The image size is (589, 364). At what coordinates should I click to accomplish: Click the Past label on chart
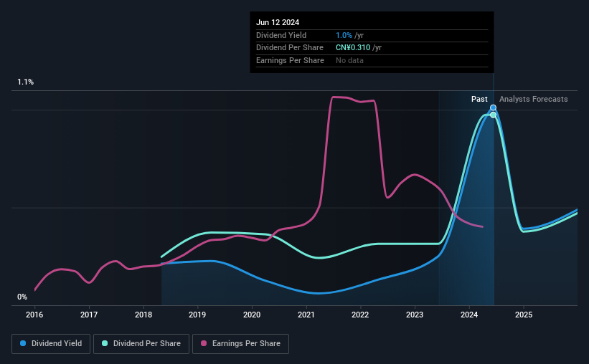(x=479, y=99)
